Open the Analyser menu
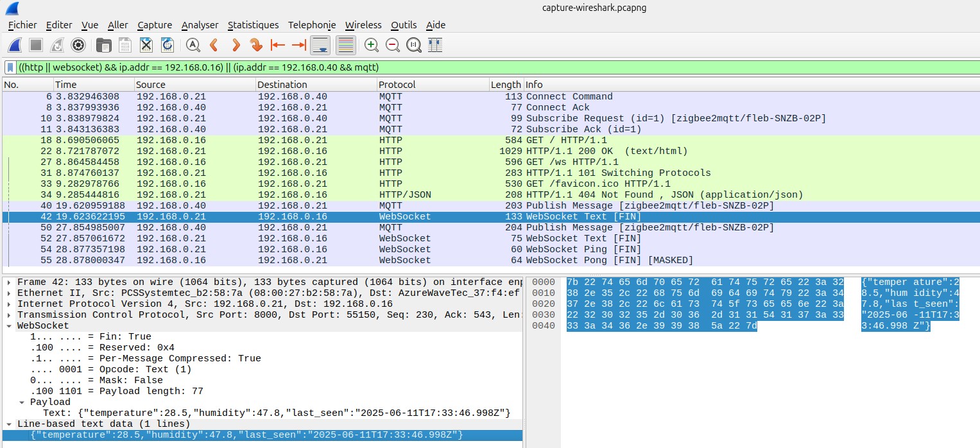The image size is (980, 448). [x=200, y=25]
